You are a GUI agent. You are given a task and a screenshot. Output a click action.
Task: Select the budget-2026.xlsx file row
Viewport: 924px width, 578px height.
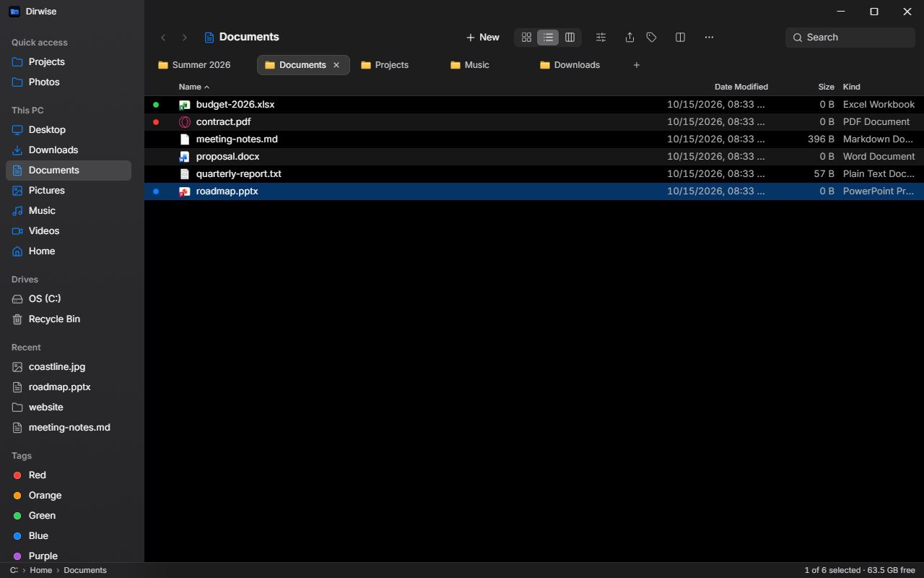tap(534, 105)
